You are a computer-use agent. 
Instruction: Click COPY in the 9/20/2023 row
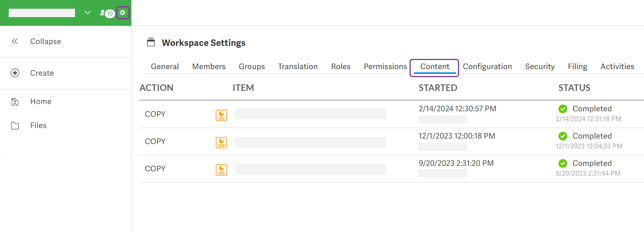[x=155, y=169]
